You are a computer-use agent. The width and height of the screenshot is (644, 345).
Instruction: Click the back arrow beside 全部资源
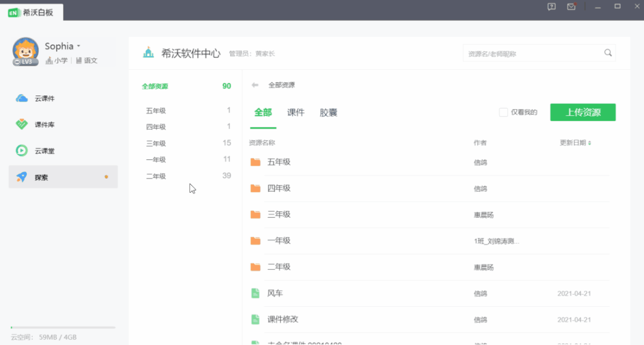click(x=255, y=85)
